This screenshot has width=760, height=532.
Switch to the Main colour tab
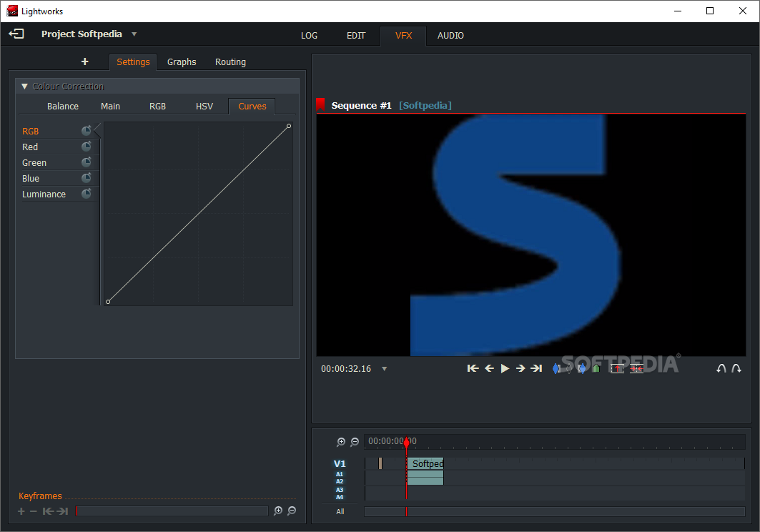(110, 107)
